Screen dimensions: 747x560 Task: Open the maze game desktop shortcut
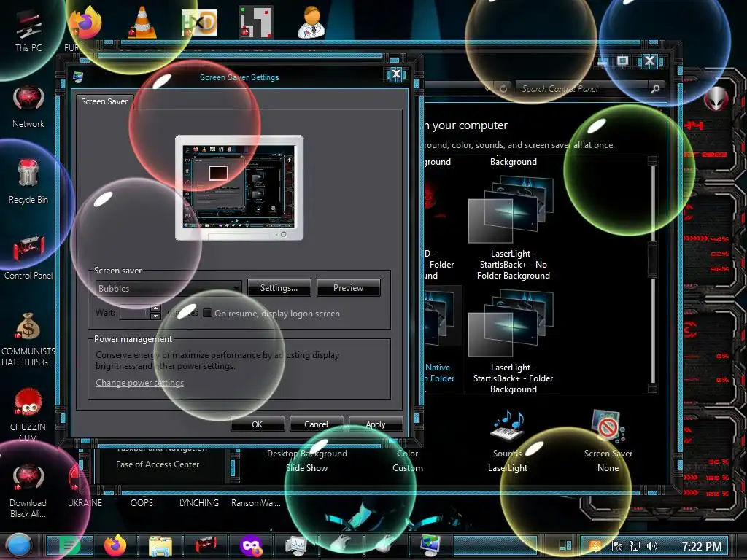click(256, 22)
